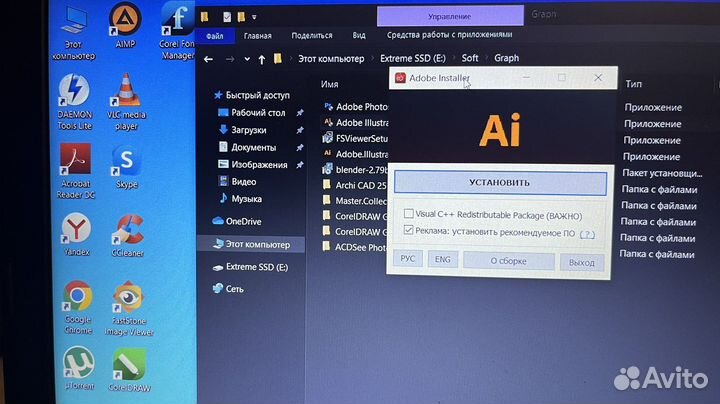Open the VLC media player shortcut
The image size is (720, 404).
(x=126, y=102)
